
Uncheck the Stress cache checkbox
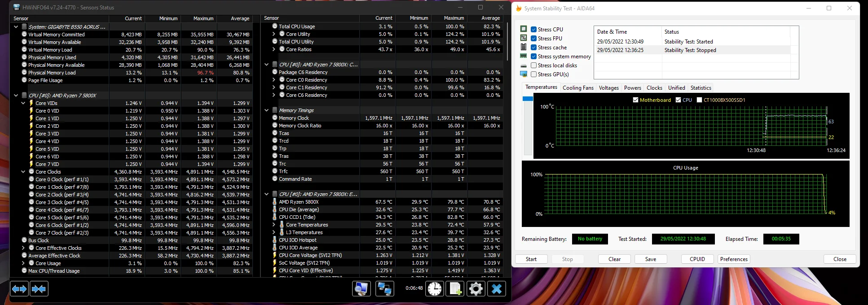tap(533, 47)
